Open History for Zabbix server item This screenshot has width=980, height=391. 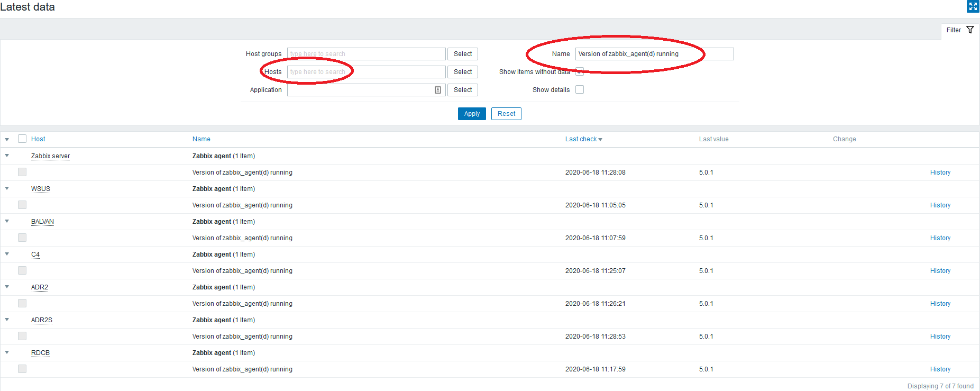pyautogui.click(x=940, y=172)
